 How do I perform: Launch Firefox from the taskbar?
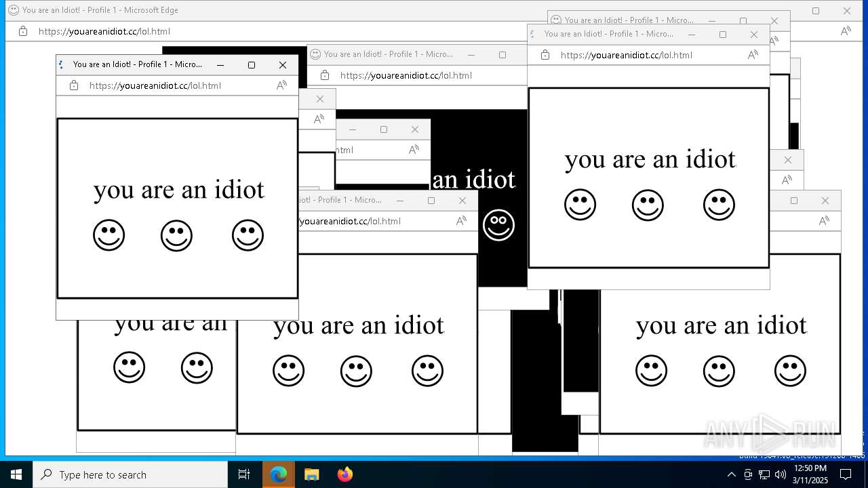(x=344, y=474)
